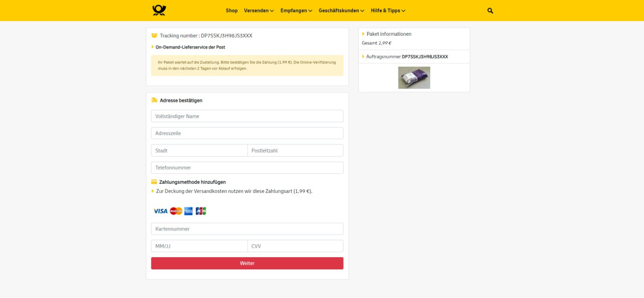Click the package icon beside Tracking number
Image resolution: width=644 pixels, height=298 pixels.
coord(154,36)
